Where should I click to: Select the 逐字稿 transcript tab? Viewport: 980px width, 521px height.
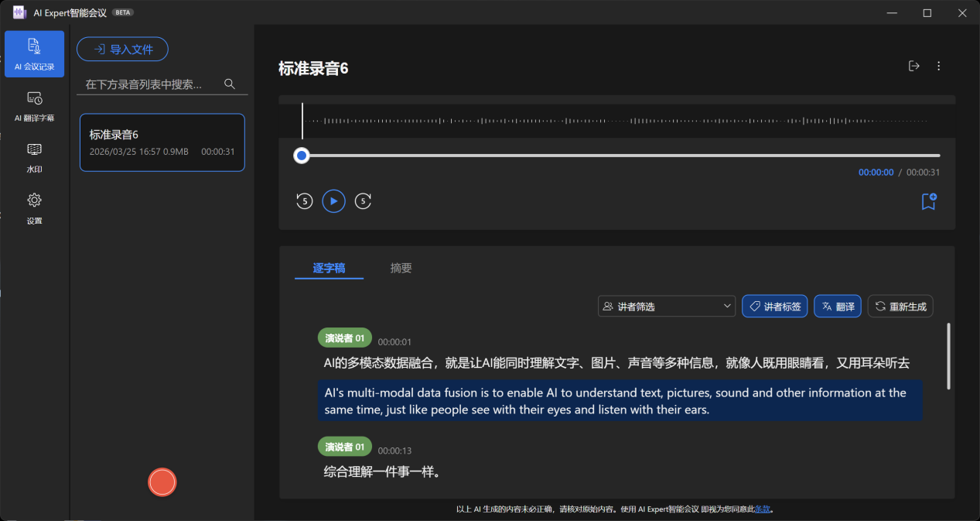(329, 268)
